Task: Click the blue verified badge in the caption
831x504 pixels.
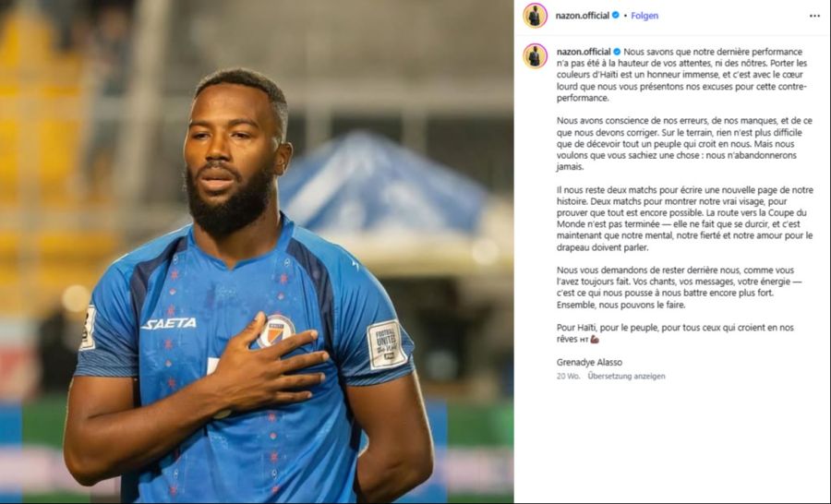Action: pos(617,52)
